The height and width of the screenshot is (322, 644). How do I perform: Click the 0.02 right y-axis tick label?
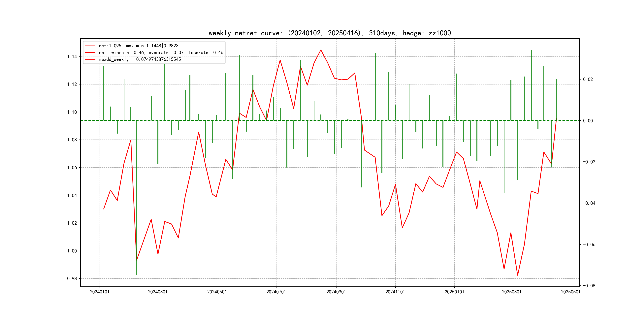[588, 79]
